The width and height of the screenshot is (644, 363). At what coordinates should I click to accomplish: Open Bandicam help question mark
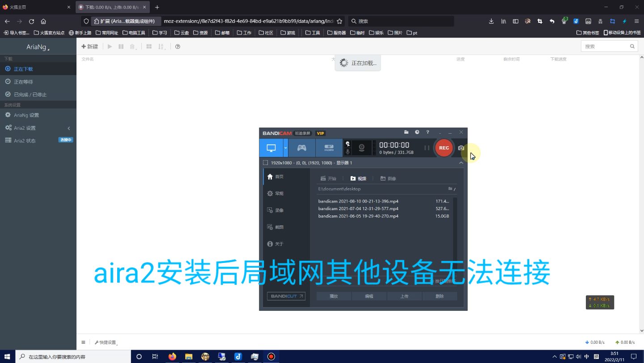point(428,132)
